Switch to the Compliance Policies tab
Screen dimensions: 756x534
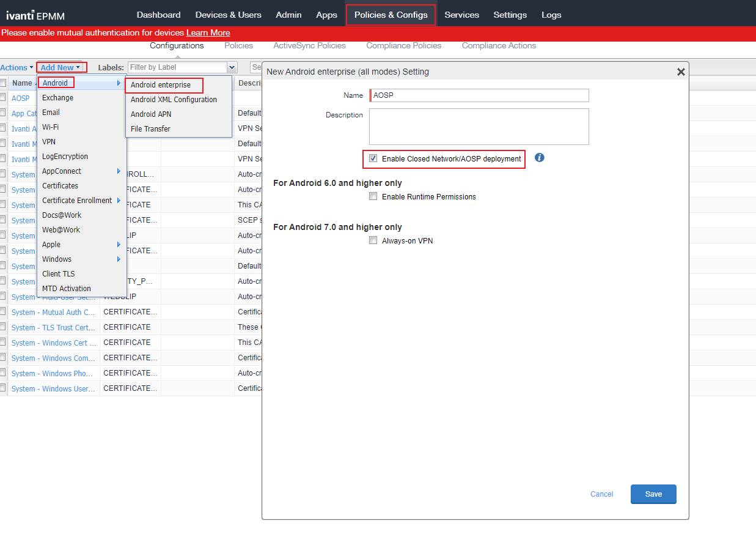click(x=403, y=46)
